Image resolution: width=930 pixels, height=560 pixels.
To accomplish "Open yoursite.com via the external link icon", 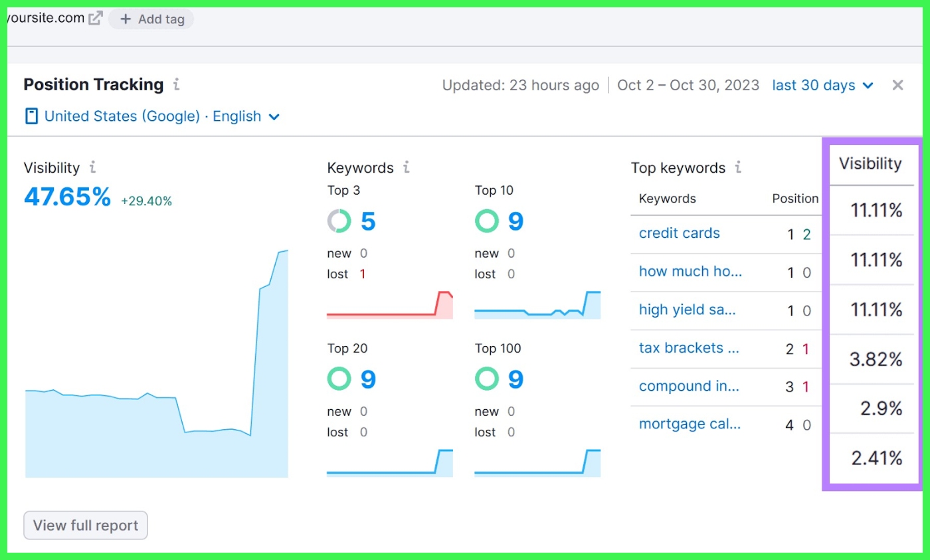I will pyautogui.click(x=94, y=17).
